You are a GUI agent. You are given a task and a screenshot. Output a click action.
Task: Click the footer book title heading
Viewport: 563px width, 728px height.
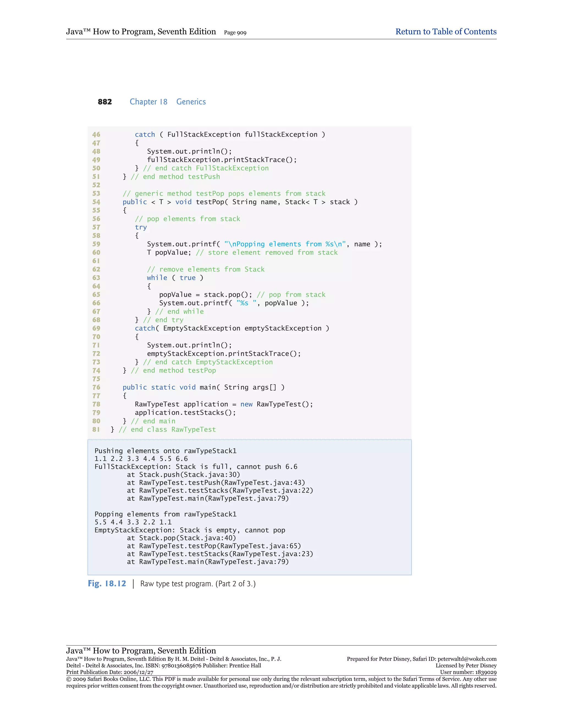[141, 650]
